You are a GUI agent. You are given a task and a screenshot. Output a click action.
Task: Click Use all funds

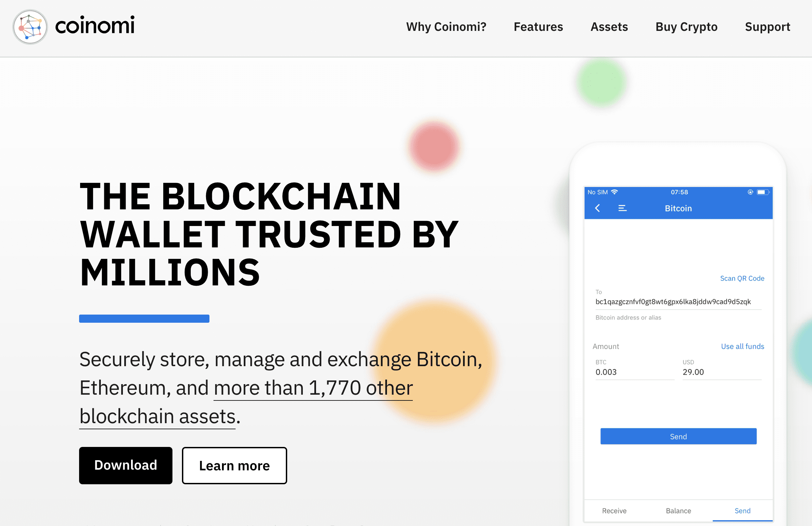[x=742, y=346]
